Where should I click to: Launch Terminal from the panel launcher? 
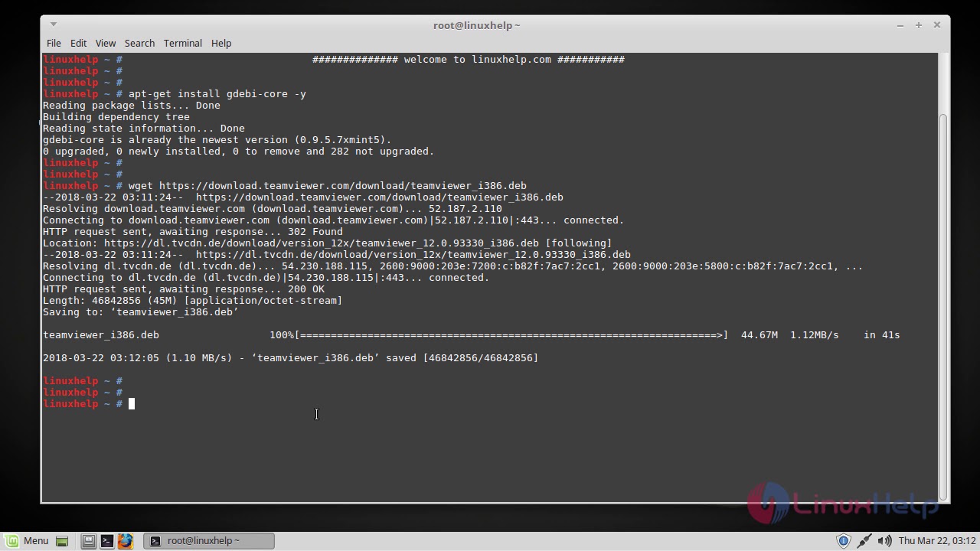click(106, 541)
